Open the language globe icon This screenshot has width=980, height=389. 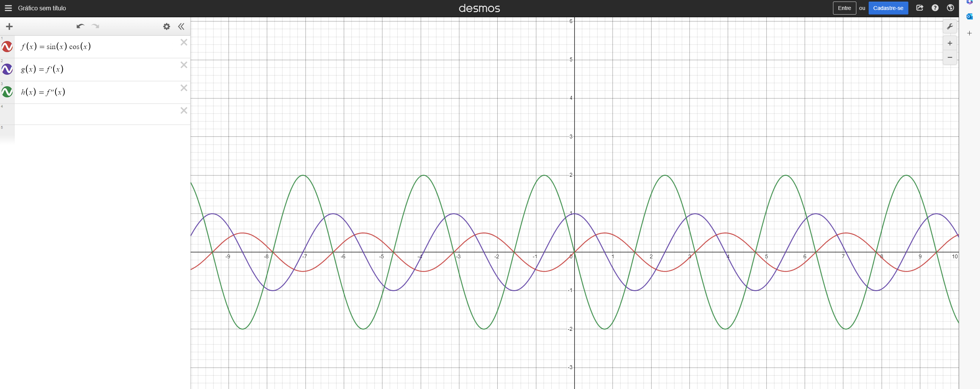(950, 8)
